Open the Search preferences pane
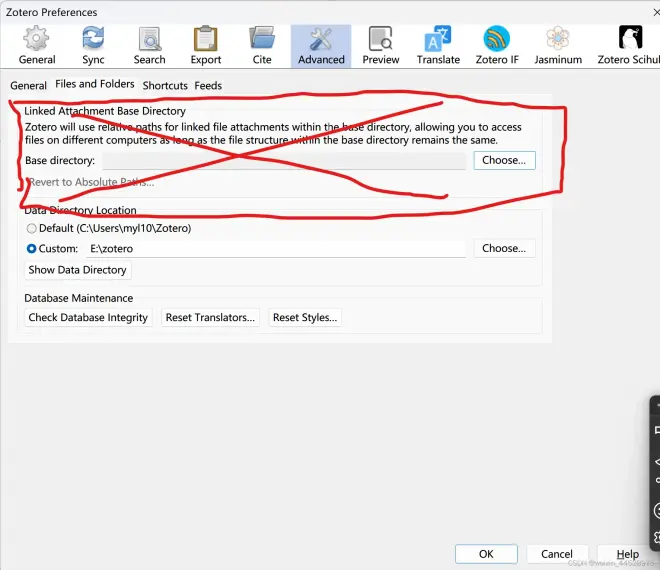660x570 pixels. click(149, 45)
